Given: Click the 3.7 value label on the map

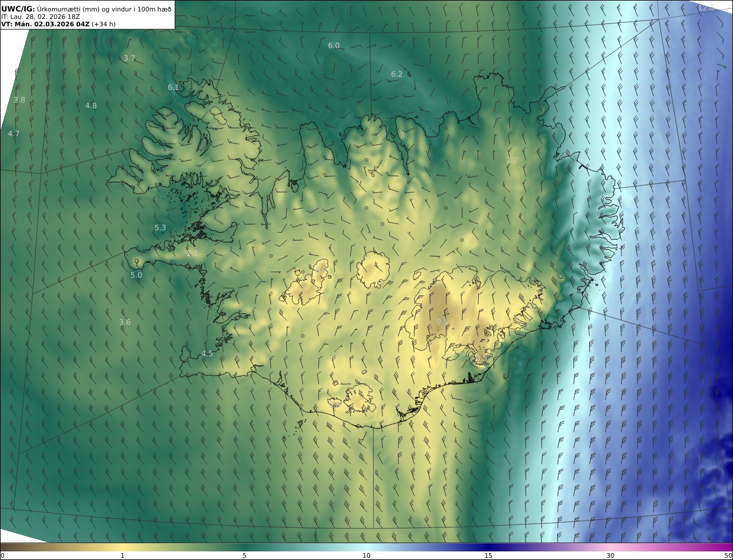Looking at the screenshot, I should coord(129,58).
